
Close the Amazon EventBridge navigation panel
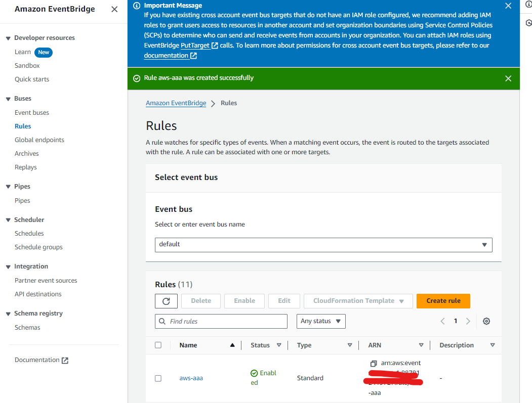pos(114,9)
